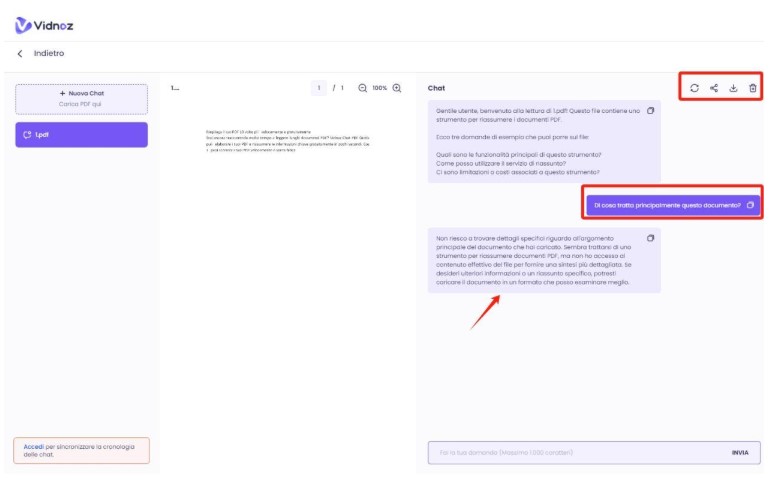Click the Vidnoz logo

tap(44, 25)
